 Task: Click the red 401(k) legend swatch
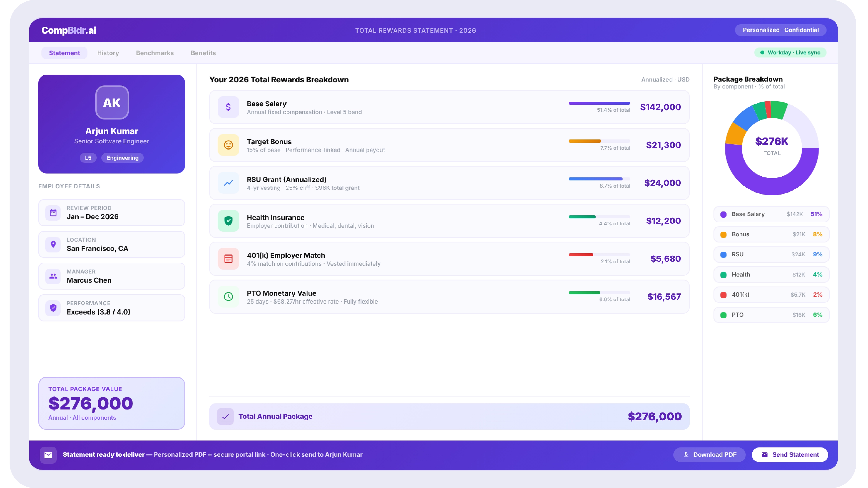723,295
